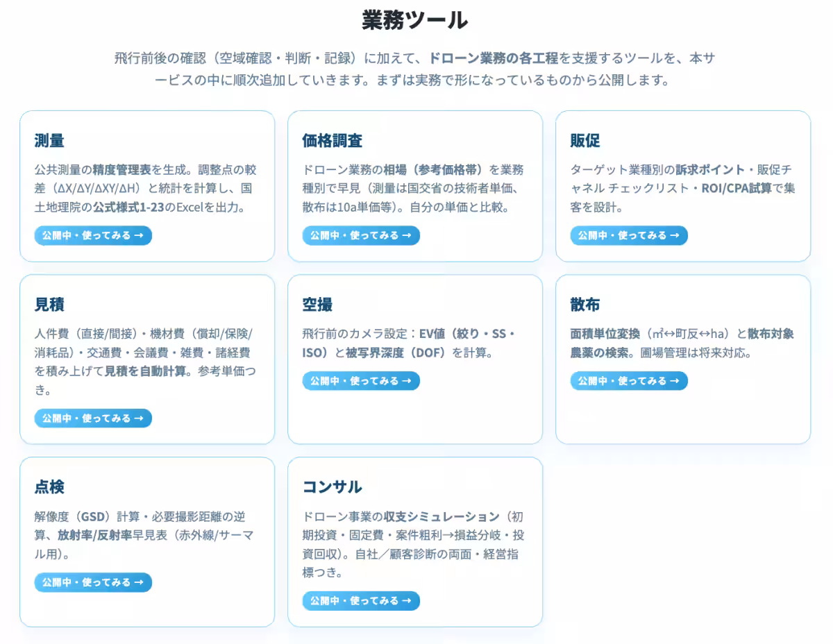Open the 散布 tool via its 公開中 button

point(629,380)
